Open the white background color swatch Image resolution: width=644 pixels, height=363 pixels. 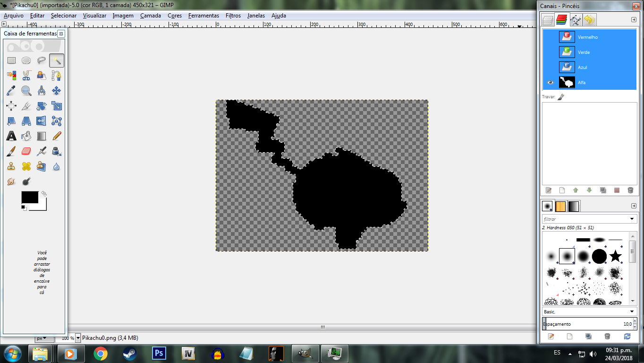pos(42,207)
